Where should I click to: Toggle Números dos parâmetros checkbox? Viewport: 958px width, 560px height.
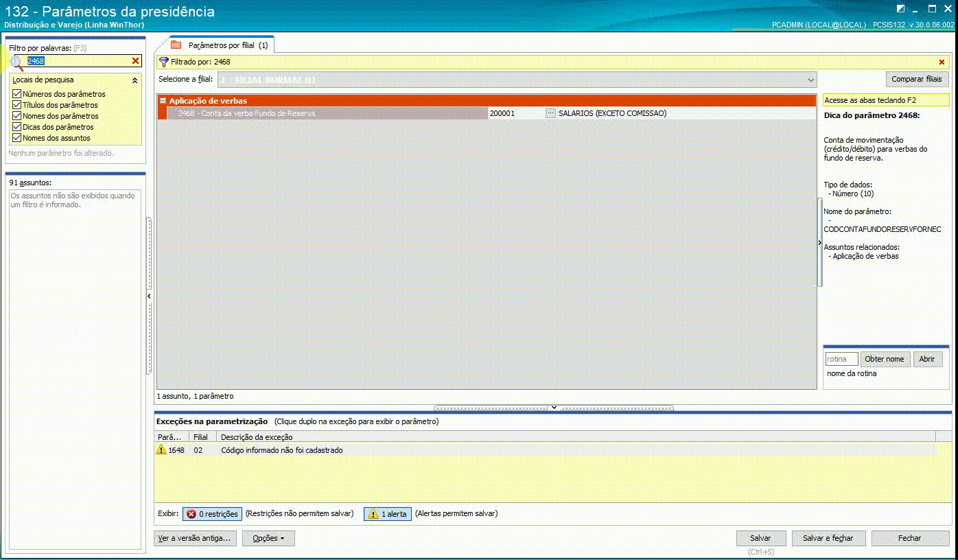point(17,94)
